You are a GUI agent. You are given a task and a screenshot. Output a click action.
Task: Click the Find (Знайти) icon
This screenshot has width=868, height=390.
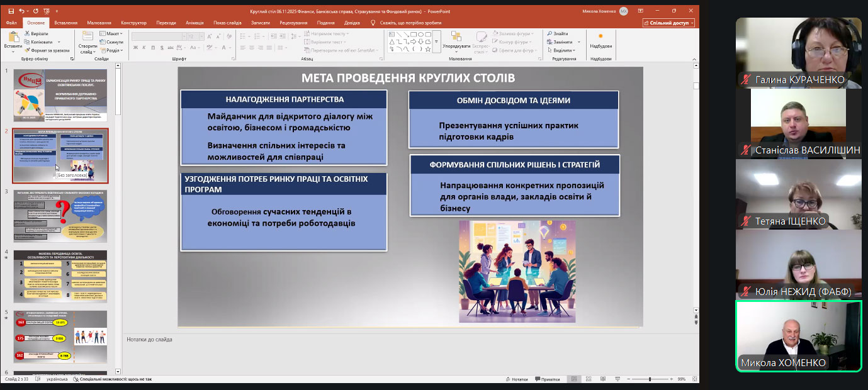coord(557,33)
